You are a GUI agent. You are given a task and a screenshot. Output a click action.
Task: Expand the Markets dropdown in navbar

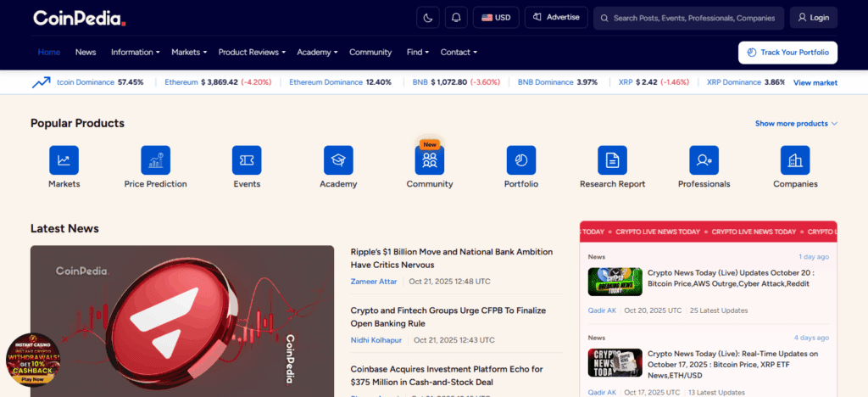point(189,52)
